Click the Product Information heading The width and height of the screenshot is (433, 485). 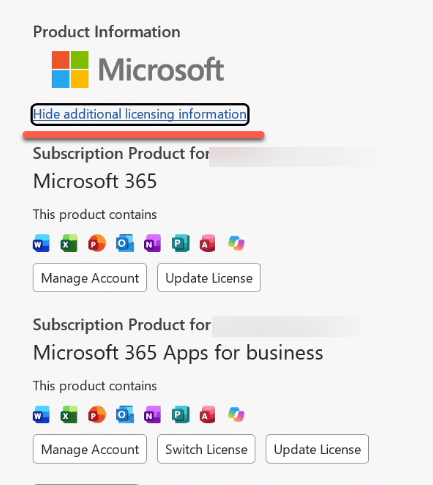(x=107, y=32)
